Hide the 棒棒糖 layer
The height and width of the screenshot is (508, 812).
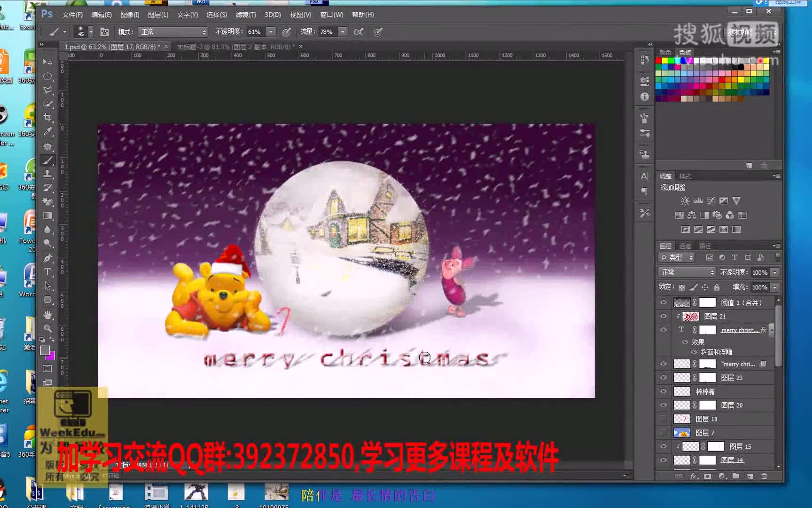[664, 391]
